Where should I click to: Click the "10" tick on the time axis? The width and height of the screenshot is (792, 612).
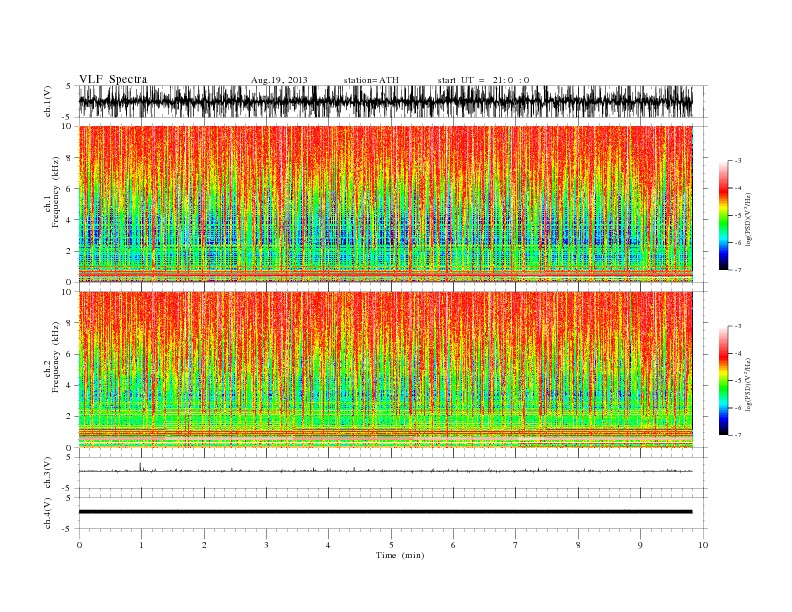click(703, 545)
